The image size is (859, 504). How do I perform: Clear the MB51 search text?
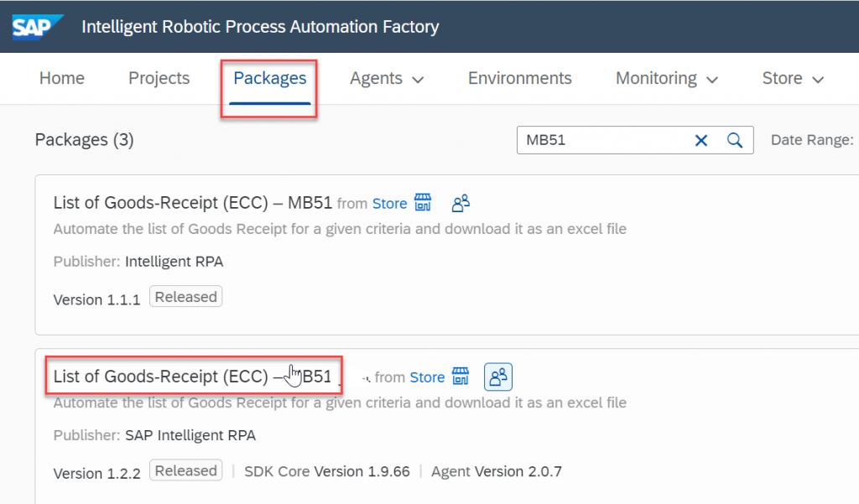(x=700, y=141)
